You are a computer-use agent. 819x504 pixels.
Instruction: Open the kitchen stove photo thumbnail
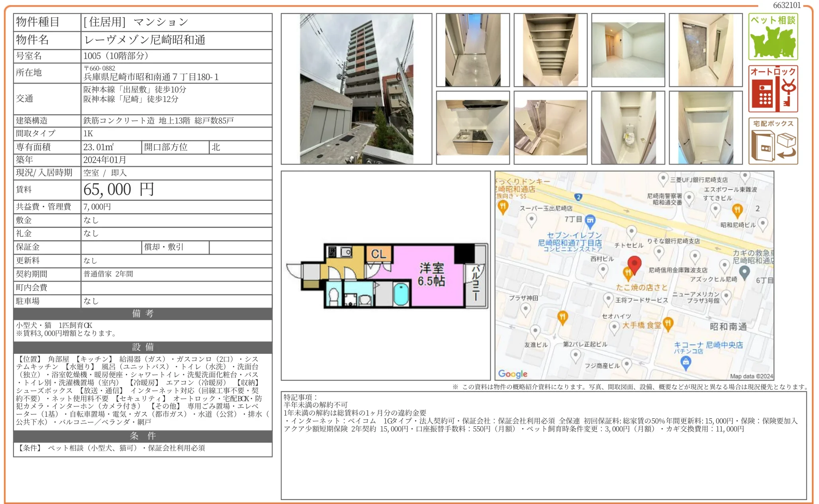472,127
